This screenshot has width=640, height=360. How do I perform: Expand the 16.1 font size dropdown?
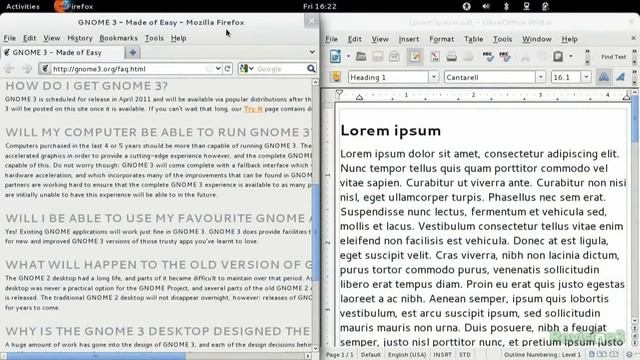[586, 77]
